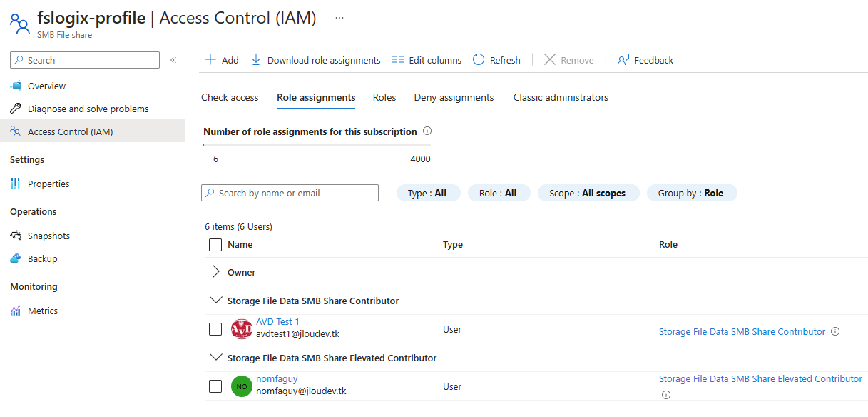The image size is (868, 417).
Task: Open the Group by : Role filter
Action: [691, 193]
